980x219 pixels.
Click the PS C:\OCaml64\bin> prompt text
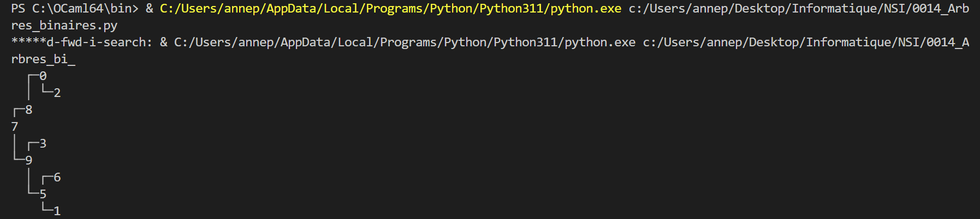click(75, 9)
